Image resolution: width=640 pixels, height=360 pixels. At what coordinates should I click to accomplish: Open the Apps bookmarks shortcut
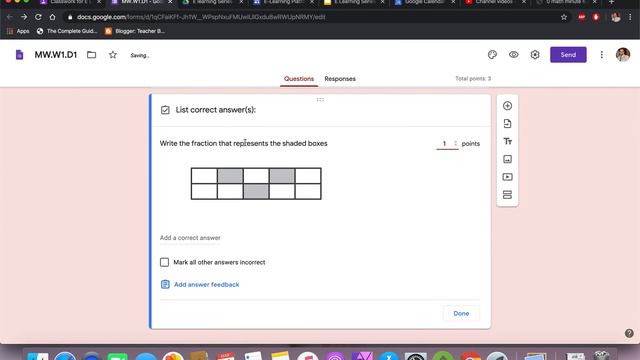[18, 31]
